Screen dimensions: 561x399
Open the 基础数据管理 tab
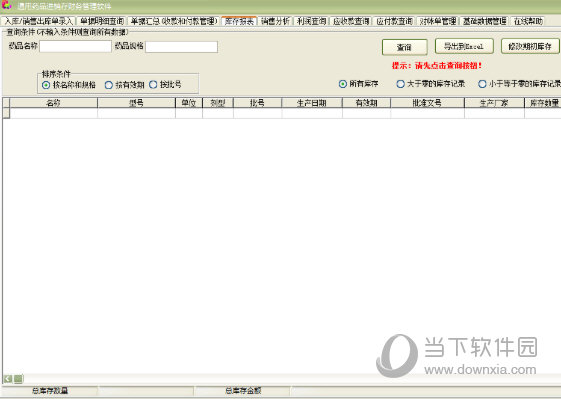click(484, 21)
